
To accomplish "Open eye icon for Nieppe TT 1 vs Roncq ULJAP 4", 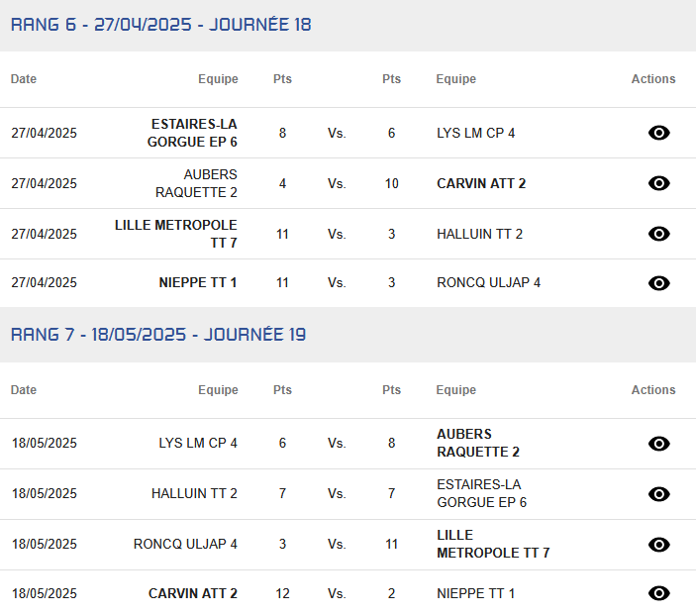I will click(658, 283).
